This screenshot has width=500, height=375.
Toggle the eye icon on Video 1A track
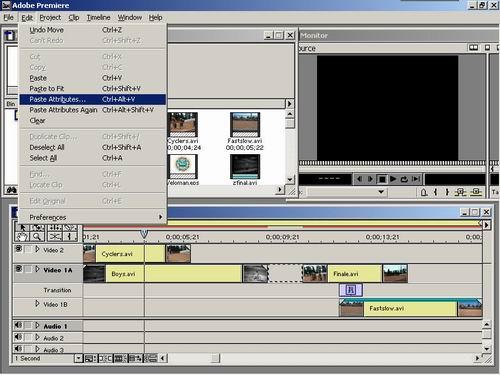(19, 269)
